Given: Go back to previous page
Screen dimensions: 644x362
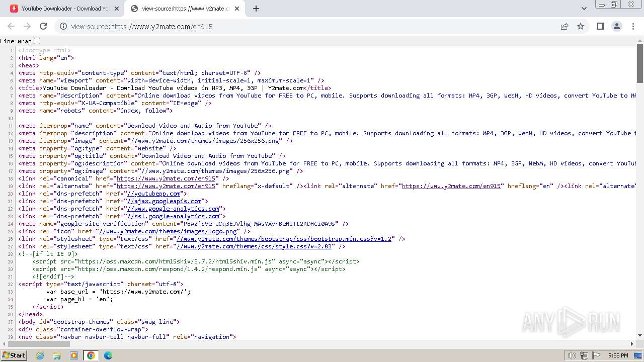Looking at the screenshot, I should pos(11,26).
